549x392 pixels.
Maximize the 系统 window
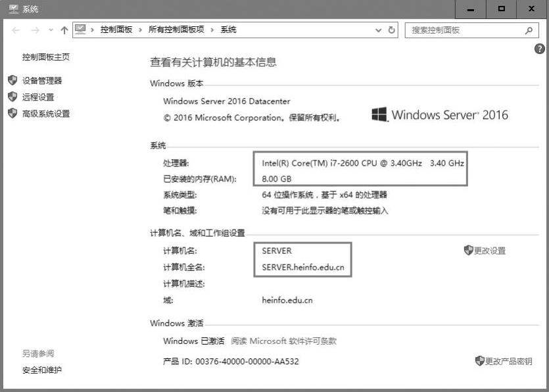click(502, 9)
